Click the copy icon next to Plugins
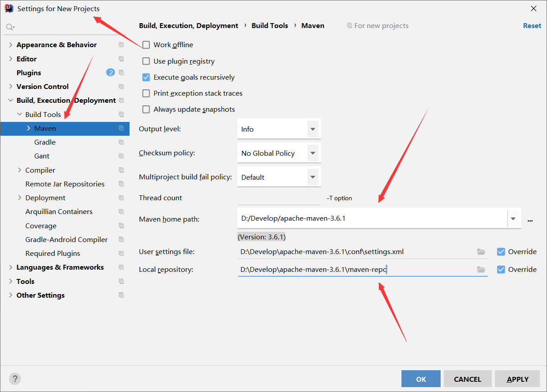The height and width of the screenshot is (392, 547). click(x=121, y=73)
